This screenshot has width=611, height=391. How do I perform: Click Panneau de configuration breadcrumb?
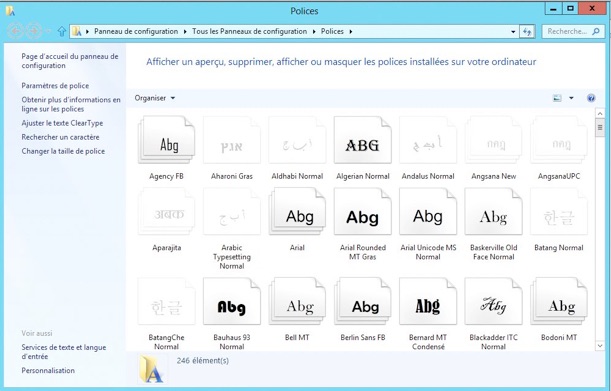tap(136, 32)
